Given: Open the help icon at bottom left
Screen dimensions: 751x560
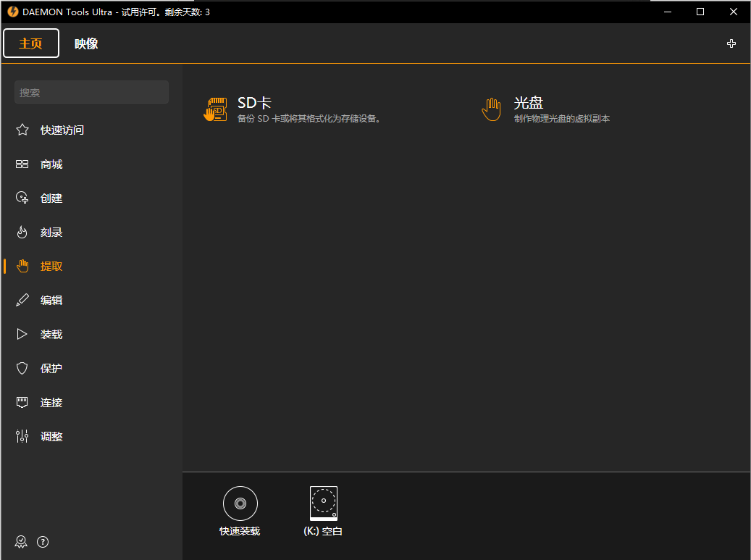Looking at the screenshot, I should coord(42,541).
